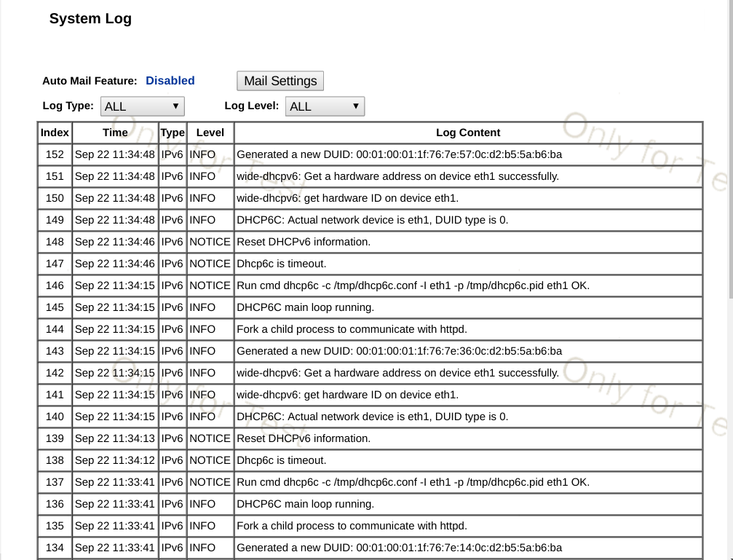Select the System Log heading
The height and width of the screenshot is (560, 733).
(91, 19)
